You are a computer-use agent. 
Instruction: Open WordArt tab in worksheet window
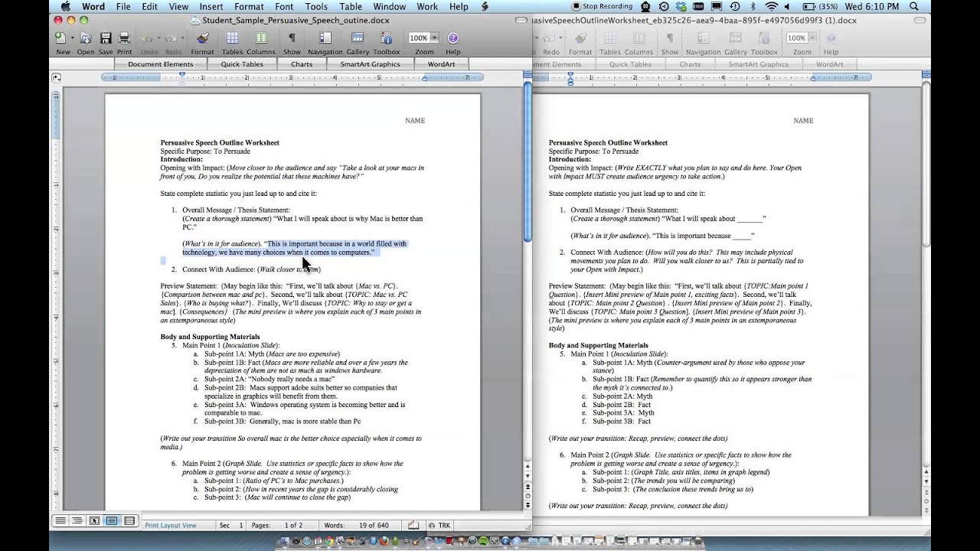pyautogui.click(x=829, y=64)
